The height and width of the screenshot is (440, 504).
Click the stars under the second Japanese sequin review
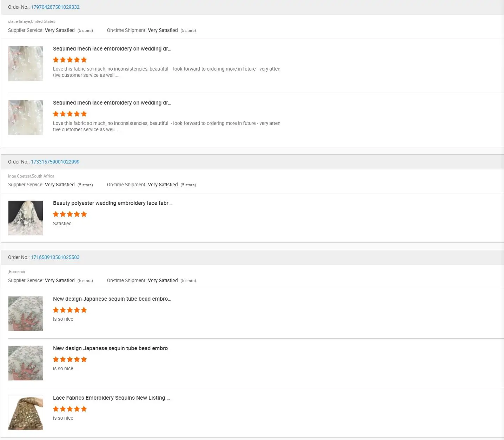click(x=70, y=360)
